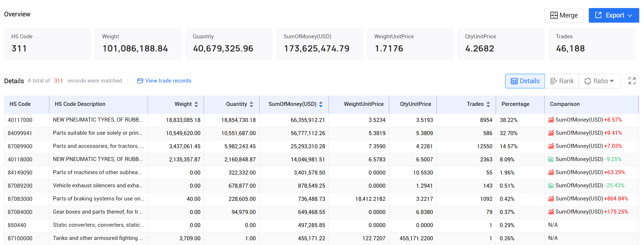Click the trend chart icon for 84149090
Screen dimensions: 644x245
click(x=551, y=172)
